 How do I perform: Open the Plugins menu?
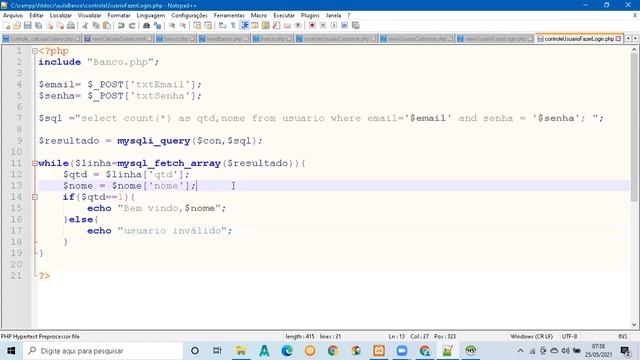310,15
